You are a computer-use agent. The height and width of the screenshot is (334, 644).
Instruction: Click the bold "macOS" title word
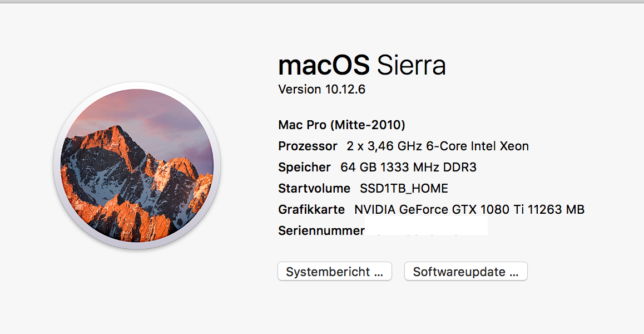(324, 65)
